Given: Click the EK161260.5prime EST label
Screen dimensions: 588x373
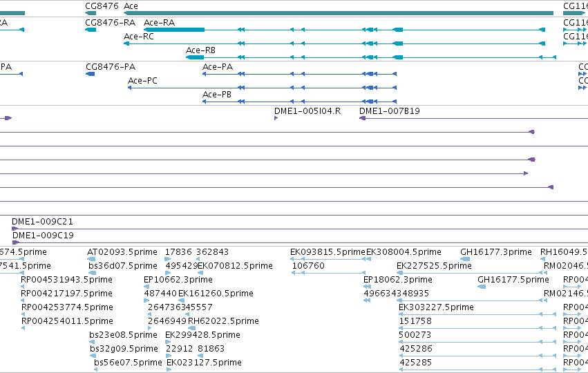Looking at the screenshot, I should [x=216, y=294].
